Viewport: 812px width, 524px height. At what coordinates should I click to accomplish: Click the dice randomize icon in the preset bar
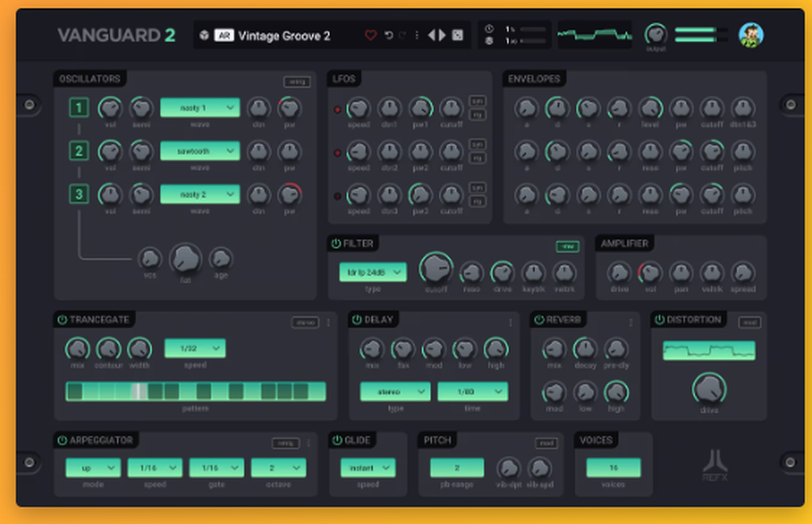(458, 35)
